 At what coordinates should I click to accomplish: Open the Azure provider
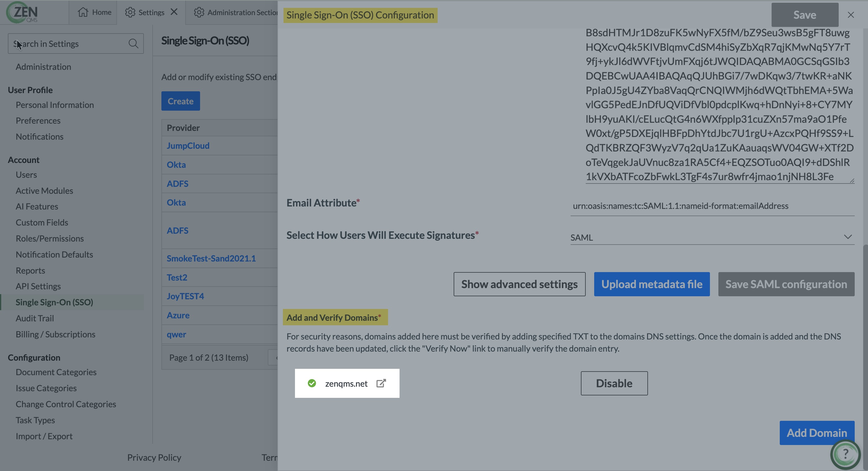178,315
